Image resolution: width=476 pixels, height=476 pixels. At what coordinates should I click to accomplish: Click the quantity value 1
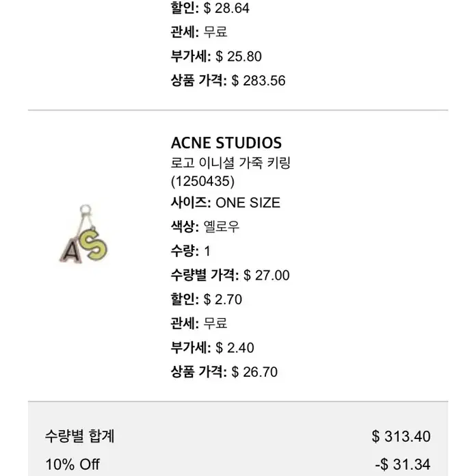207,251
